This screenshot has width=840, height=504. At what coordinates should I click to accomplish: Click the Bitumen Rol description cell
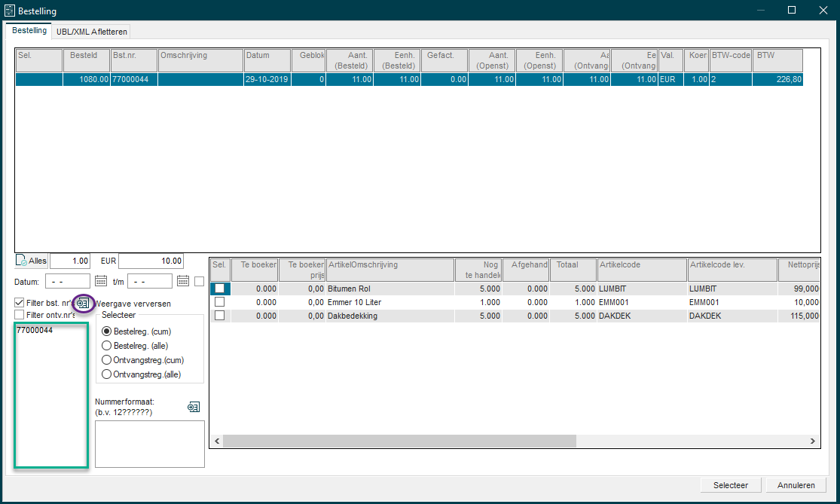390,289
